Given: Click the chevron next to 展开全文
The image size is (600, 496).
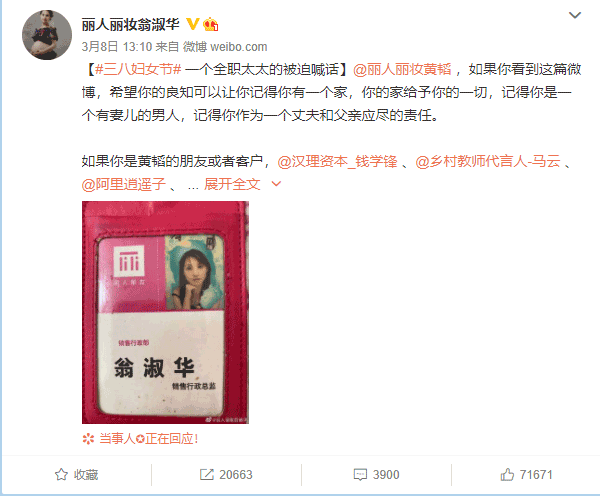Looking at the screenshot, I should [276, 184].
